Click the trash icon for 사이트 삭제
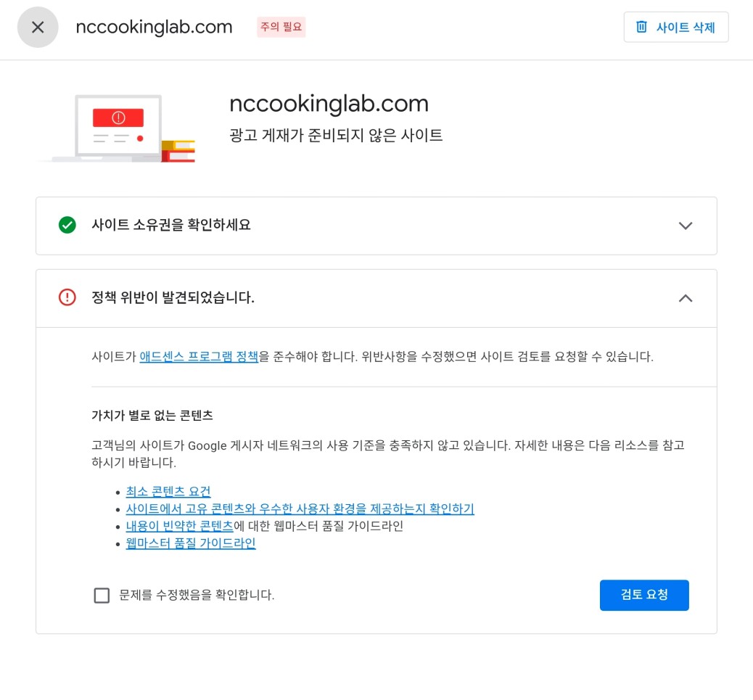Screen dimensions: 753x700 pos(641,27)
